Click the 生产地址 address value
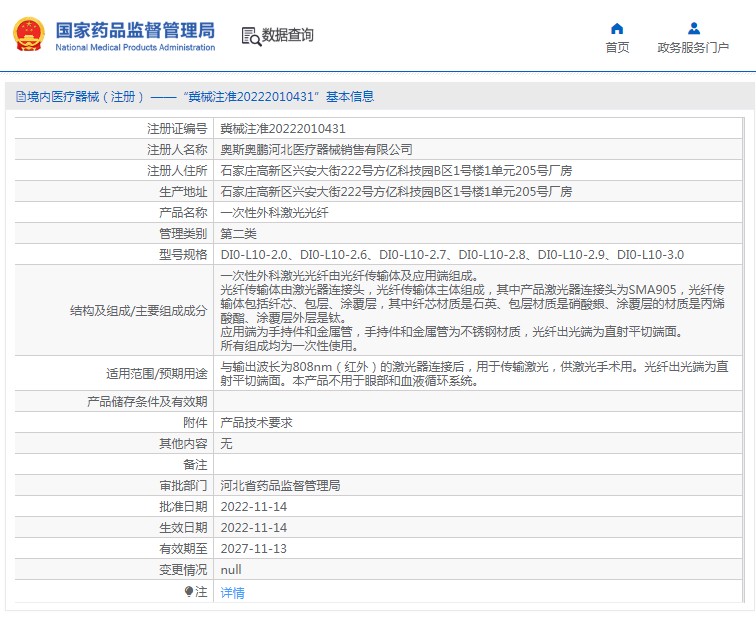The height and width of the screenshot is (617, 756). pyautogui.click(x=396, y=191)
